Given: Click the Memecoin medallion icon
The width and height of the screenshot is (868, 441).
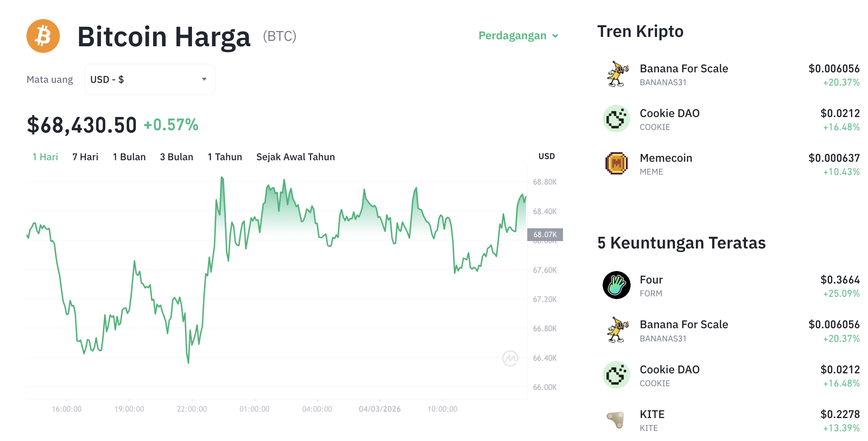Looking at the screenshot, I should pyautogui.click(x=616, y=163).
